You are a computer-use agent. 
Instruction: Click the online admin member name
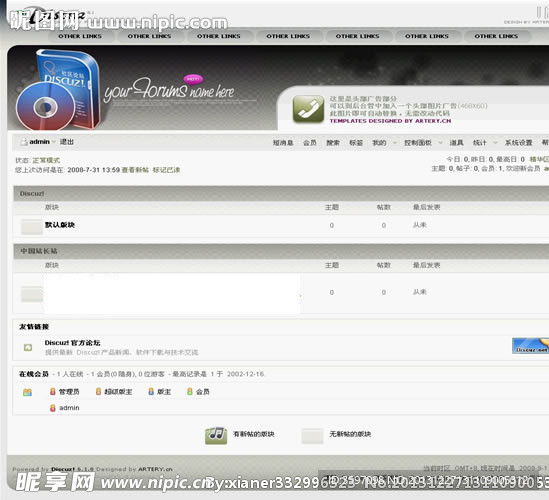click(x=69, y=408)
